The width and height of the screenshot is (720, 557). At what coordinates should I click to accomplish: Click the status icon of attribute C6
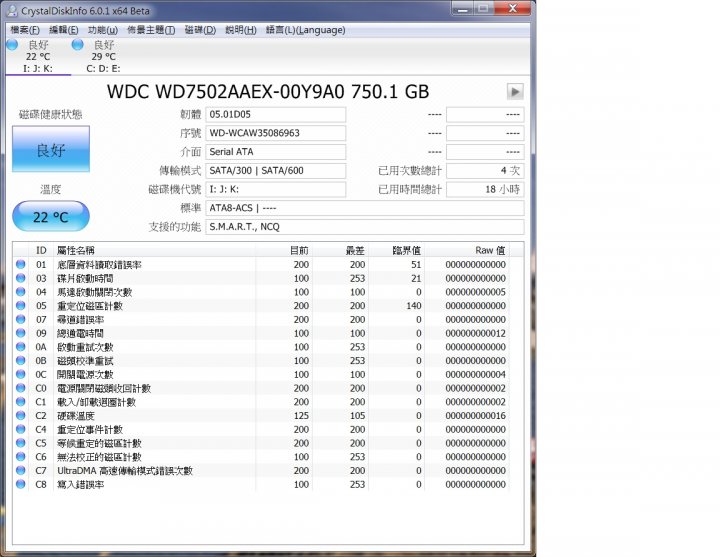tap(21, 456)
